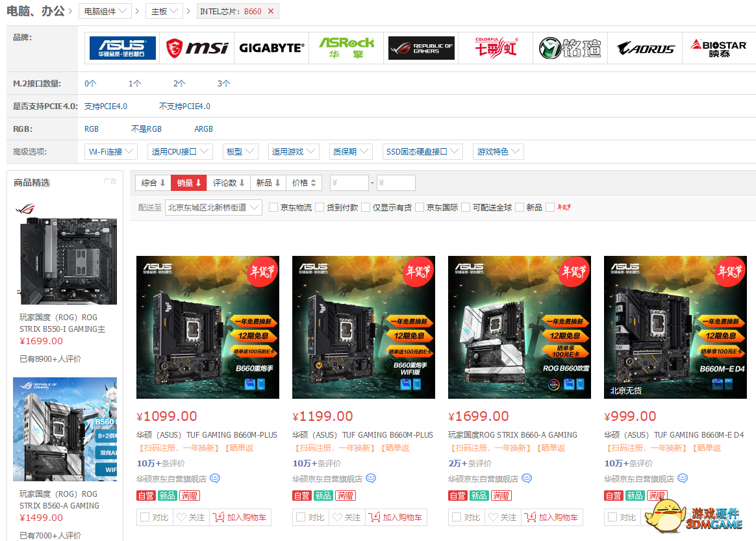Open ROG STRIX B660-A GAMING product image
The image size is (756, 541).
coord(520,327)
